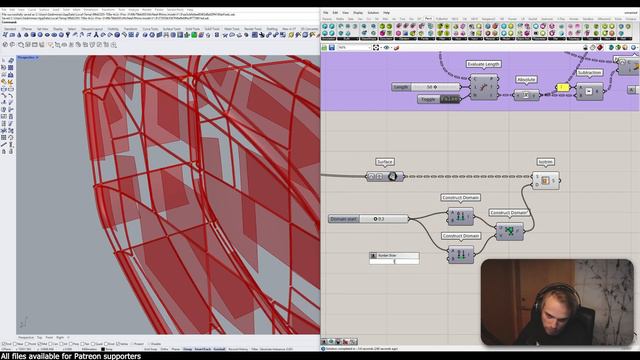Toggle Gumball in status bar

tap(219, 349)
